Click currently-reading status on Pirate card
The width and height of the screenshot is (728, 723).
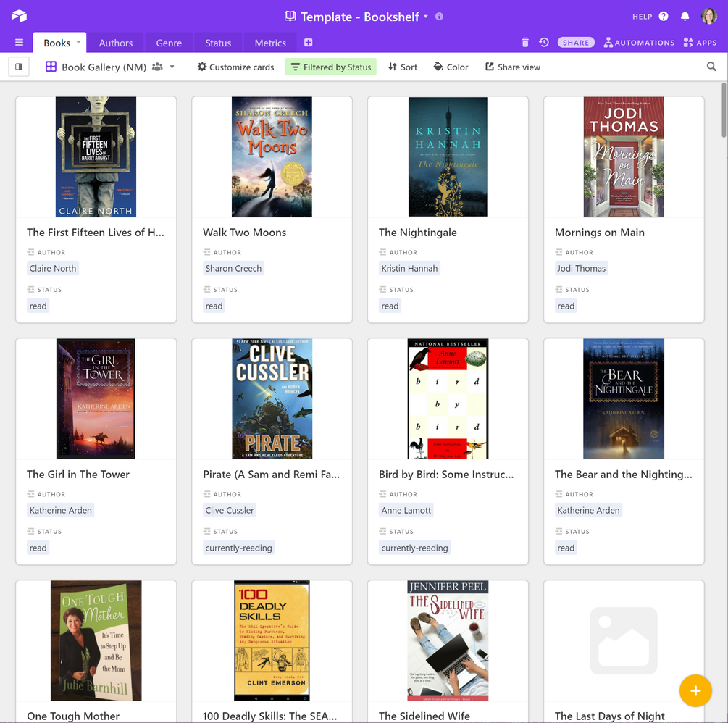pos(238,548)
